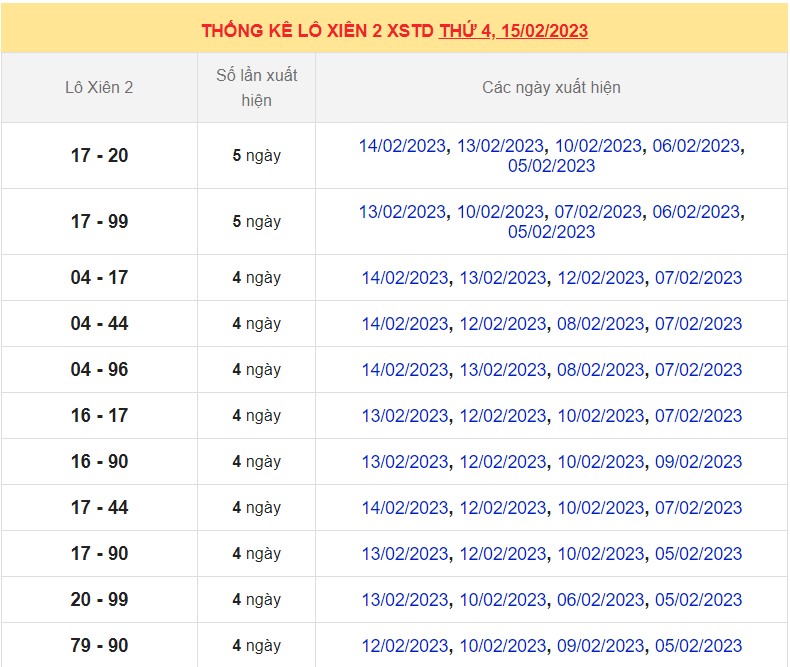
Task: Click the "Các ngày xuất hiện" column header
Action: point(551,88)
